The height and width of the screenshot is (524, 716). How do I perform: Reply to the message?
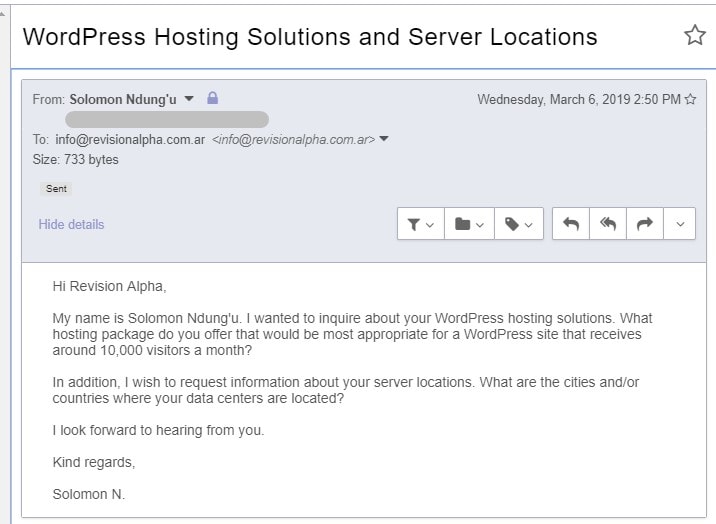point(571,224)
